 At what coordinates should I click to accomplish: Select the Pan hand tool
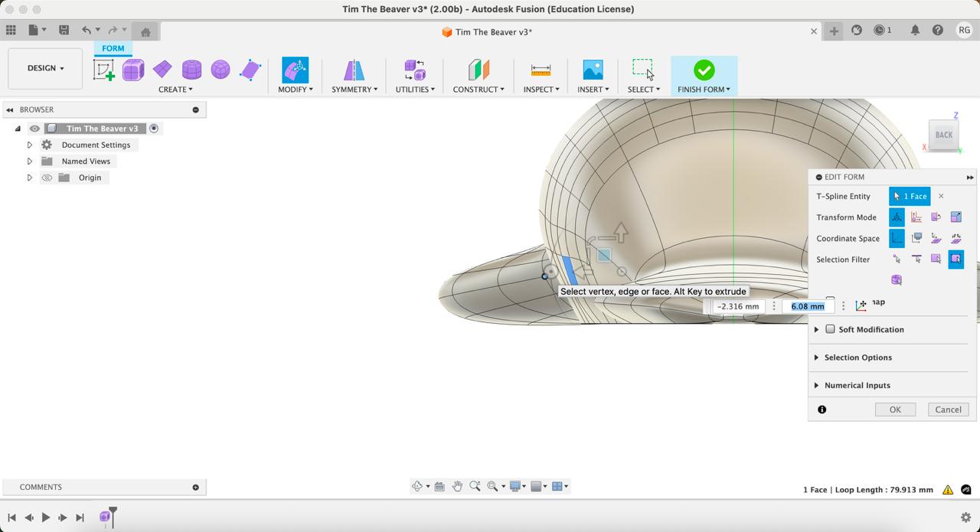[457, 486]
